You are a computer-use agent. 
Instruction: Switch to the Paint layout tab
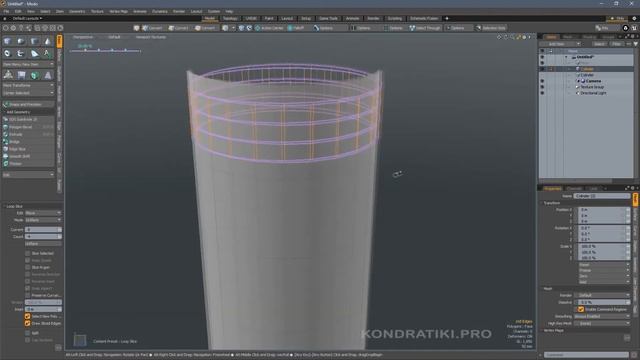pos(269,18)
